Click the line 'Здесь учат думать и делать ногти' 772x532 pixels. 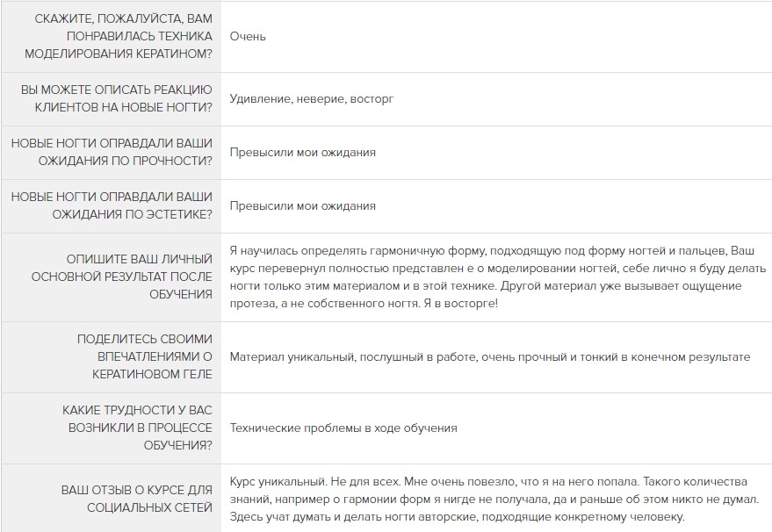(457, 517)
